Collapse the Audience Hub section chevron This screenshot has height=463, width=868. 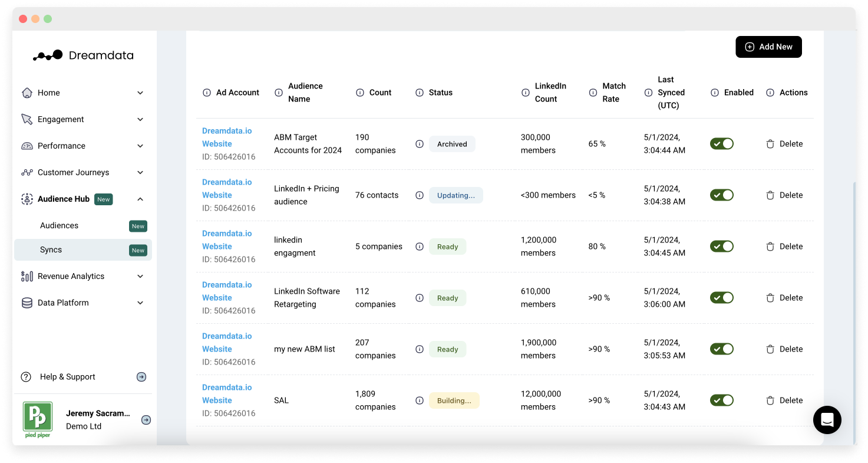(x=140, y=199)
